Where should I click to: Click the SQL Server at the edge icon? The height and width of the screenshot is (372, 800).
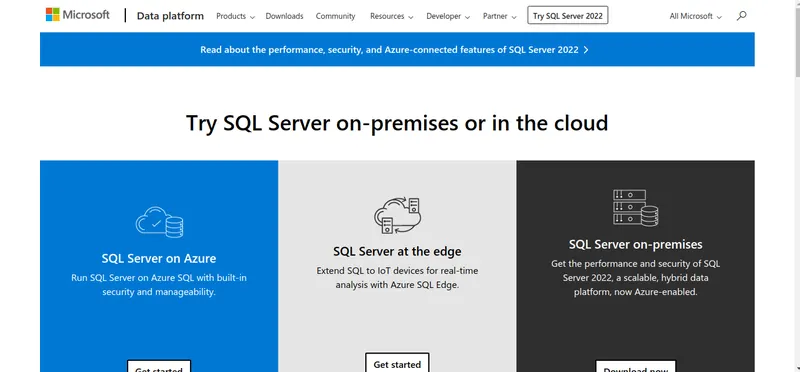pos(397,216)
